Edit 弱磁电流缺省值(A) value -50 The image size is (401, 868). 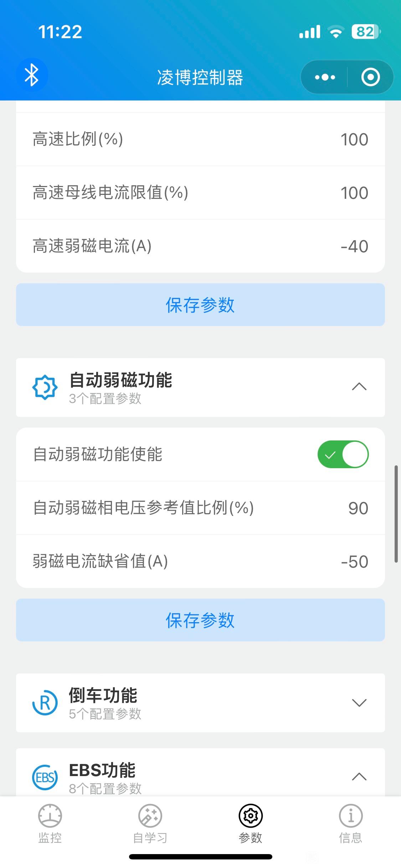354,562
